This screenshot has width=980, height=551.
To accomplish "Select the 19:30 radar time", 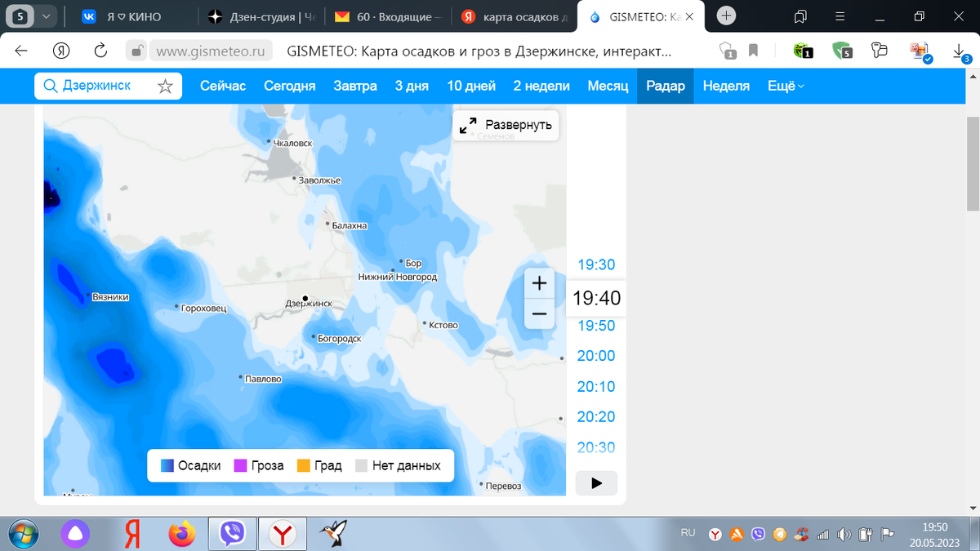I will [x=596, y=264].
